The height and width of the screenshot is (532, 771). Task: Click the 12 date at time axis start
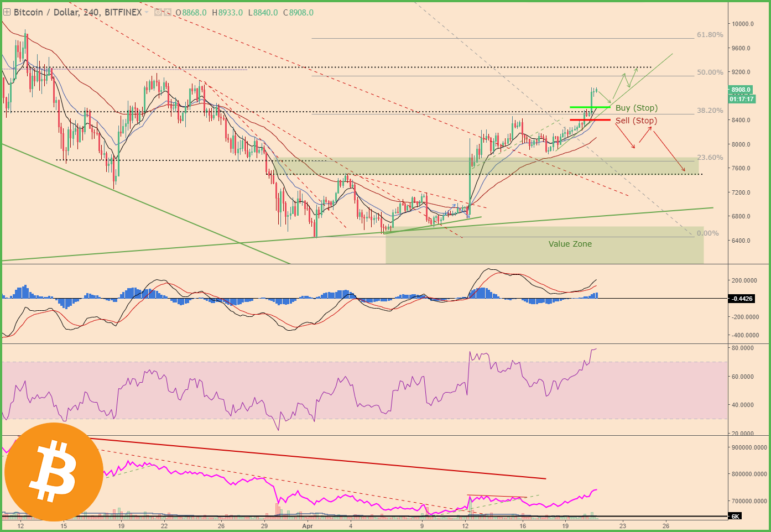tap(20, 526)
